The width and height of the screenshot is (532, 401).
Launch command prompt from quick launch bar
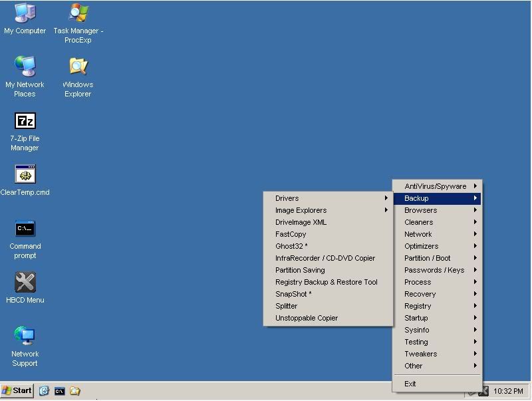tap(60, 391)
